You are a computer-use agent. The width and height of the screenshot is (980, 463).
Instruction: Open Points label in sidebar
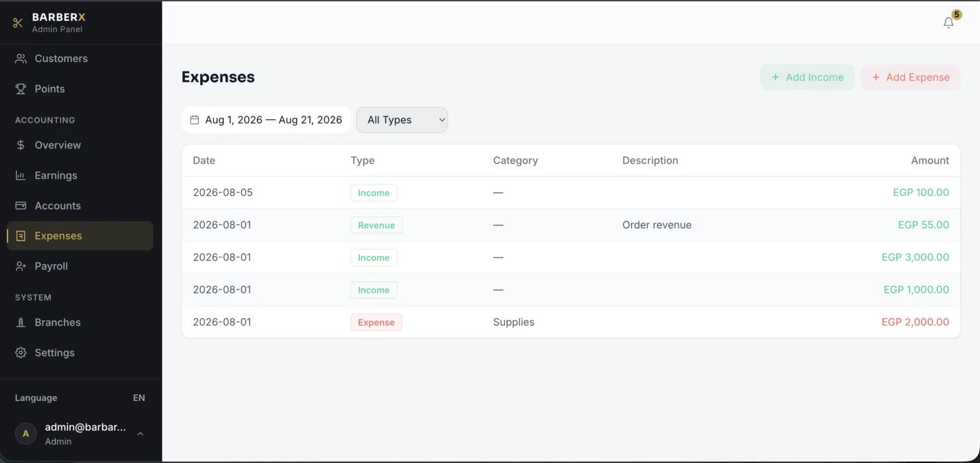coord(50,89)
